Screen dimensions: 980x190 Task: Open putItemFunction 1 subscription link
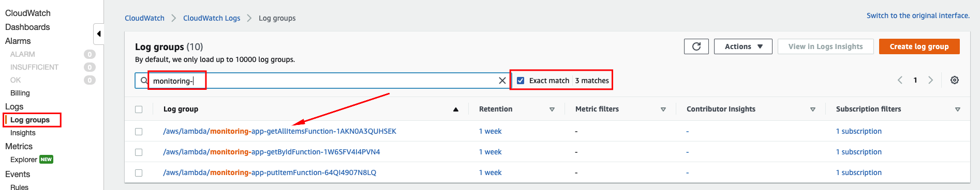[x=858, y=172]
